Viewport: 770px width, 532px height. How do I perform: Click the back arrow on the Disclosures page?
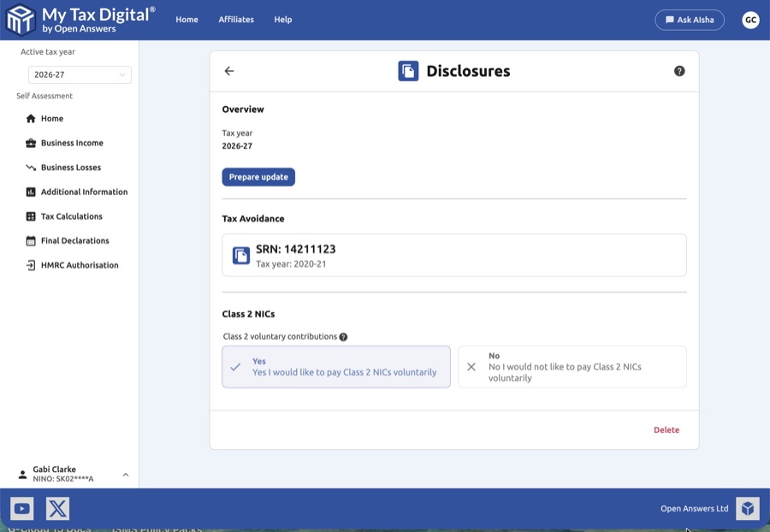click(228, 71)
